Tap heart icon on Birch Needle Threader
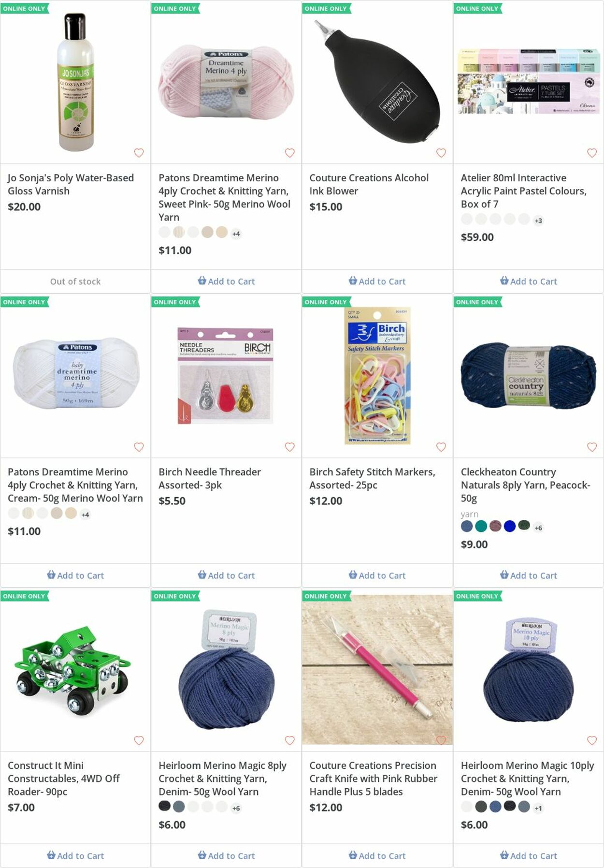 290,447
